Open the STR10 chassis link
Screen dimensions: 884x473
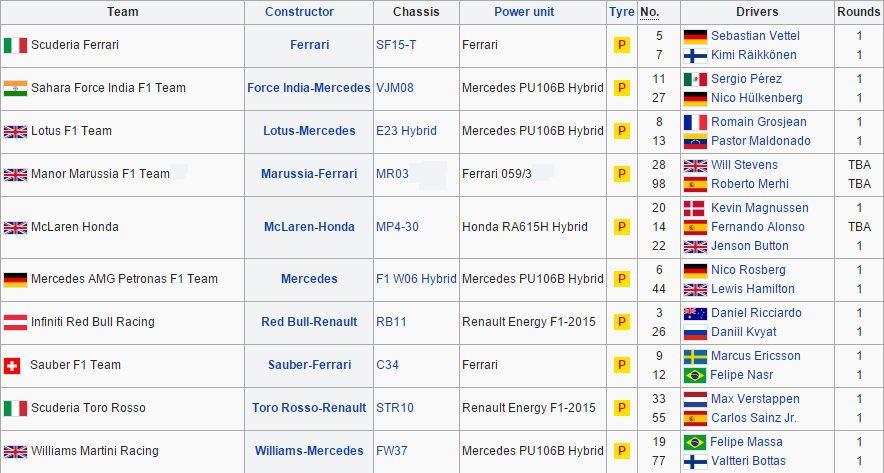pos(395,408)
